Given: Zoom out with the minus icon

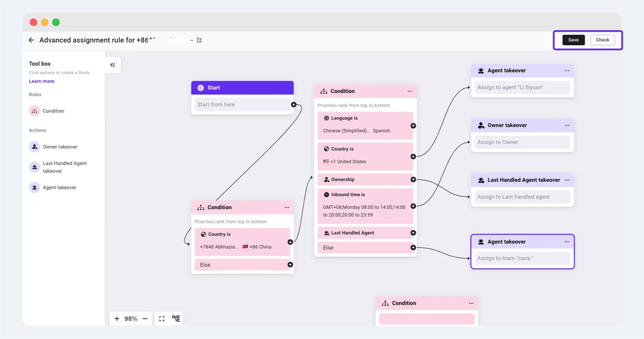Looking at the screenshot, I should [x=145, y=319].
